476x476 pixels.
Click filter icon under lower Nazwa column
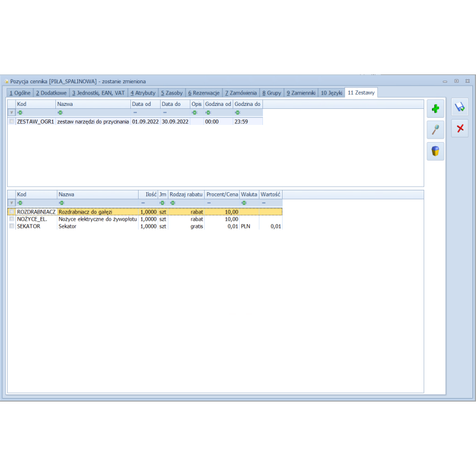pos(61,203)
